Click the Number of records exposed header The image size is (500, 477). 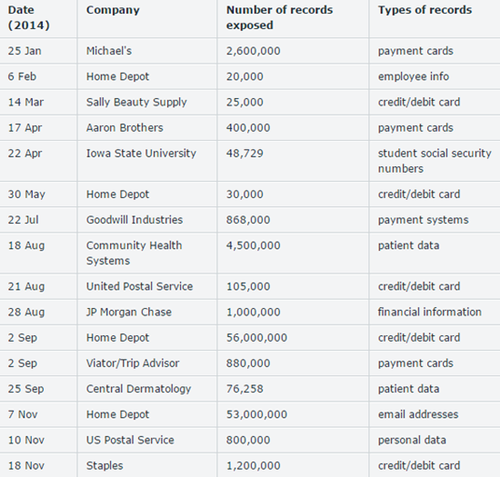point(279,18)
